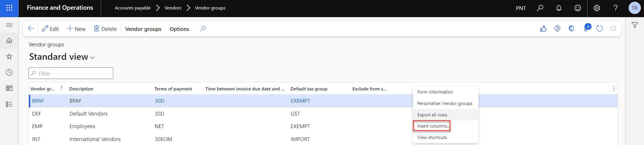Select the INT vendor group cell
This screenshot has width=644, height=145.
tap(36, 139)
